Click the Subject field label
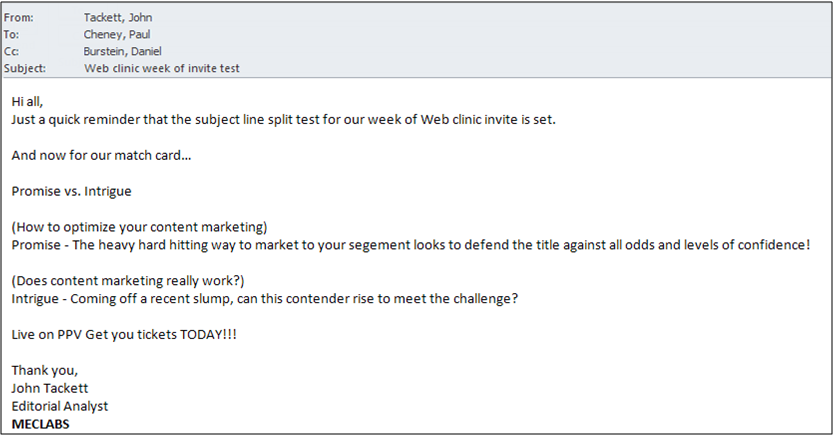The image size is (833, 436). (25, 68)
